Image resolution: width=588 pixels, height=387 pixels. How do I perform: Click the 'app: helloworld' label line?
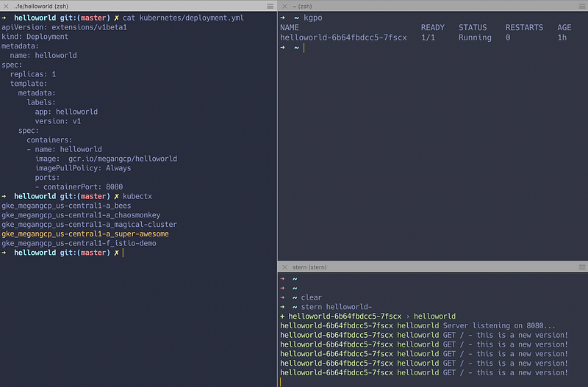pyautogui.click(x=66, y=112)
